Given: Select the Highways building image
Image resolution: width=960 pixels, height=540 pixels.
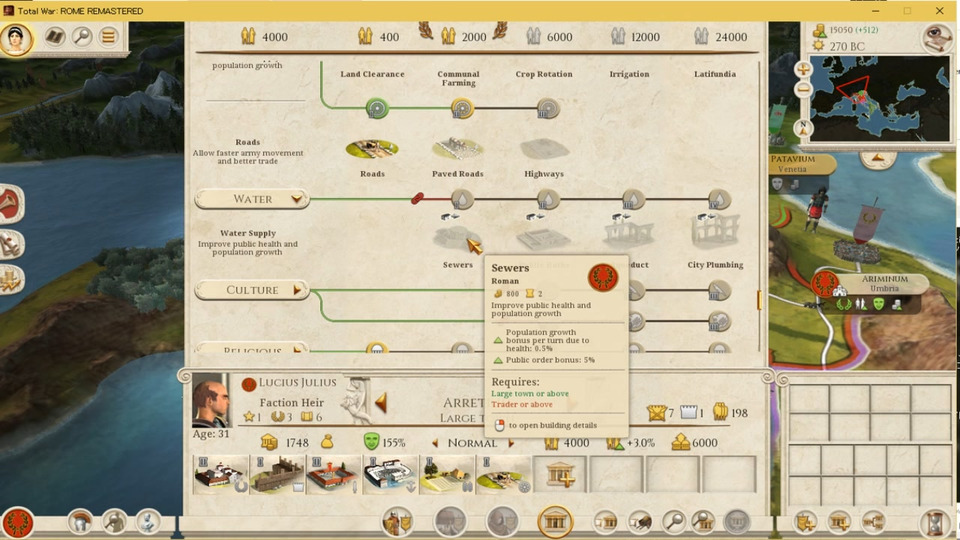Looking at the screenshot, I should [x=544, y=149].
